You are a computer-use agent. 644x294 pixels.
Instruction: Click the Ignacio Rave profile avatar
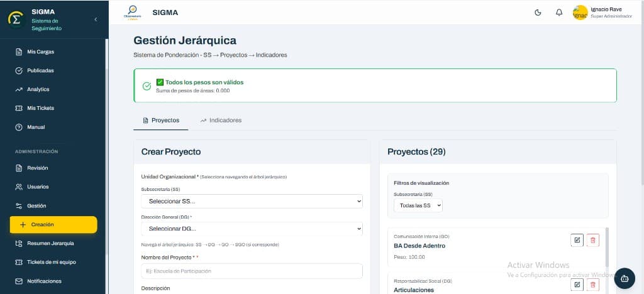pyautogui.click(x=580, y=13)
